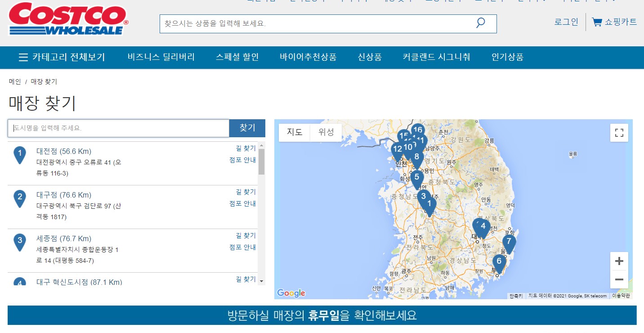Open 대전점 store link
The width and height of the screenshot is (644, 333).
pyautogui.click(x=64, y=151)
